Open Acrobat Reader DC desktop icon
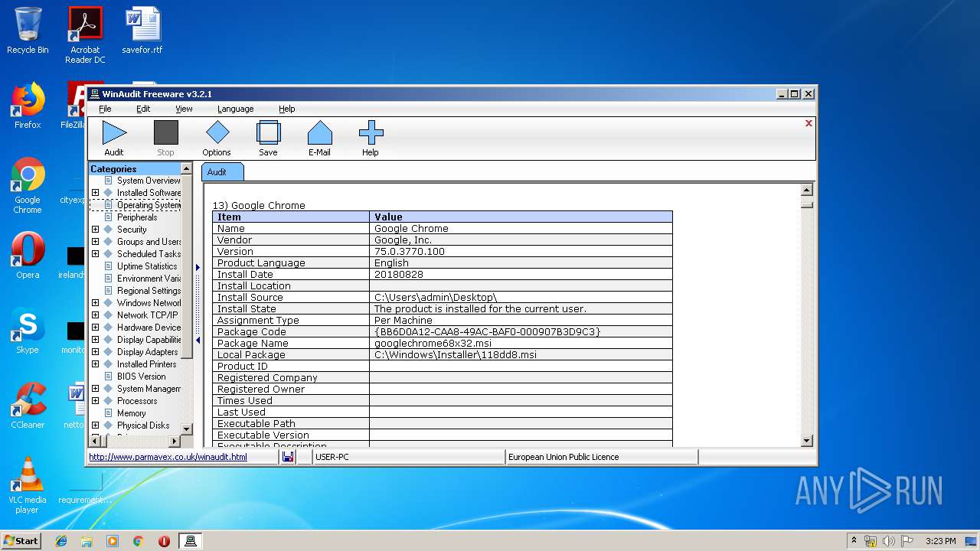Screen dimensions: 980x551 coord(85,35)
